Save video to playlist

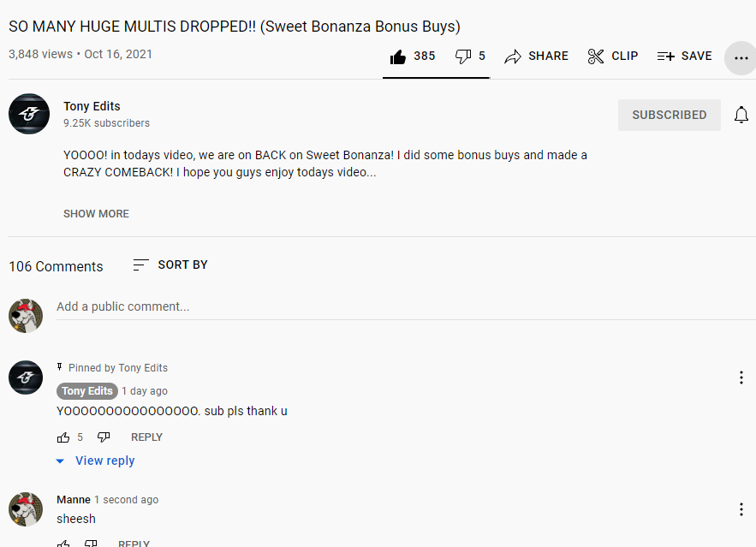tap(684, 56)
